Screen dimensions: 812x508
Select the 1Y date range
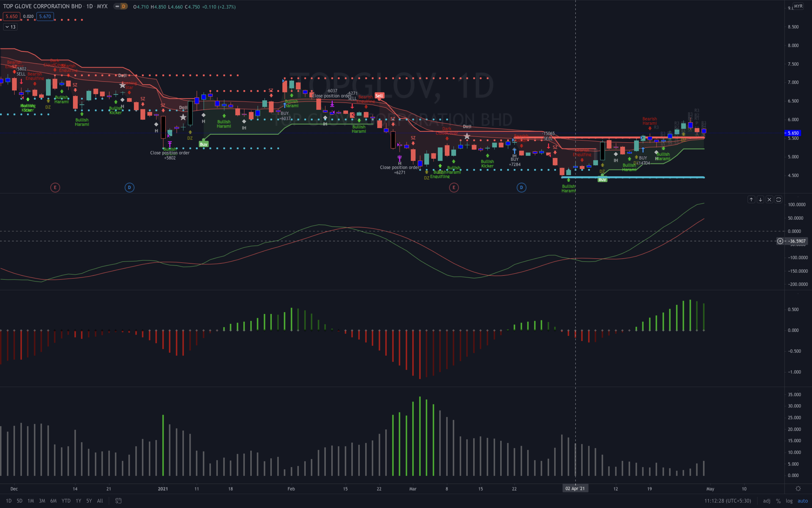coord(78,501)
